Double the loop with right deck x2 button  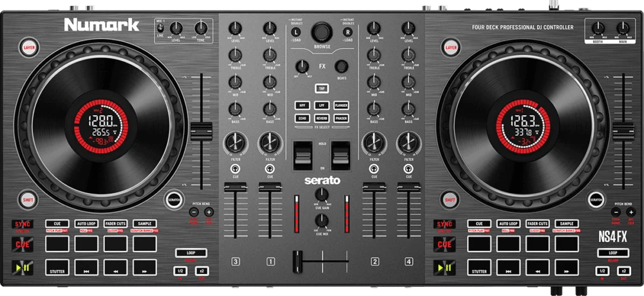[x=624, y=271]
